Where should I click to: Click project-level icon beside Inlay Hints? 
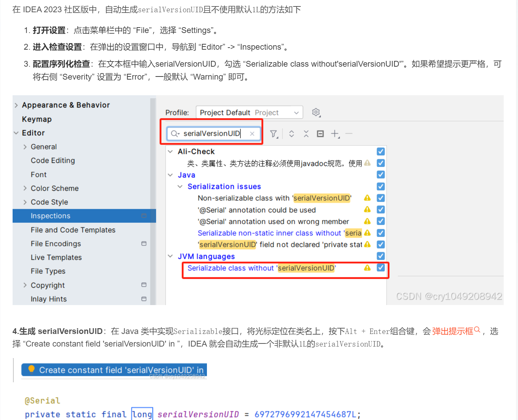(144, 299)
